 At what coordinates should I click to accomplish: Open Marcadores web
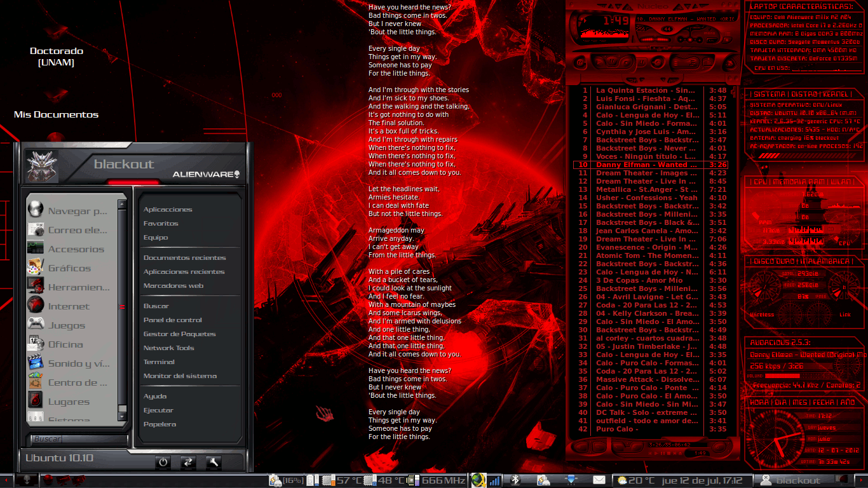pyautogui.click(x=173, y=286)
